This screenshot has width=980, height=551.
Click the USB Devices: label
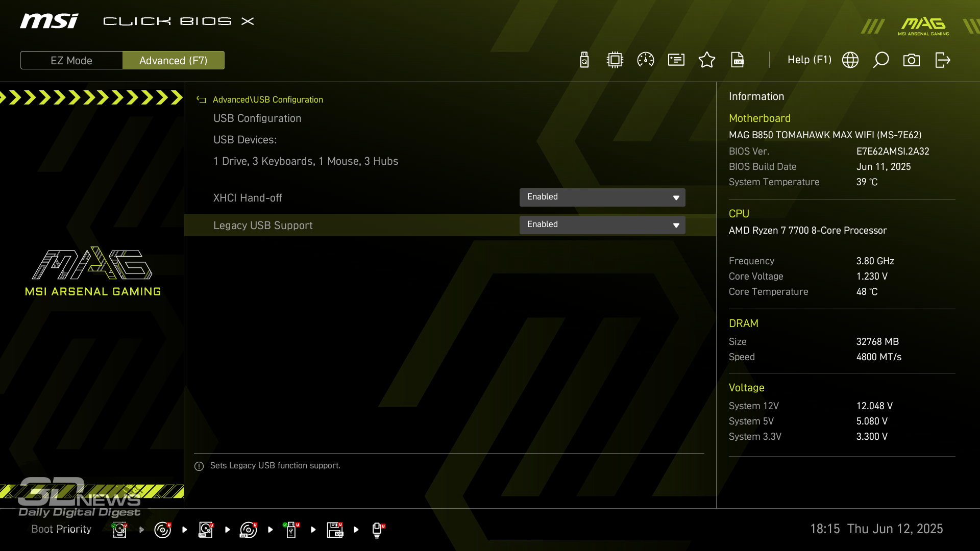pyautogui.click(x=245, y=140)
